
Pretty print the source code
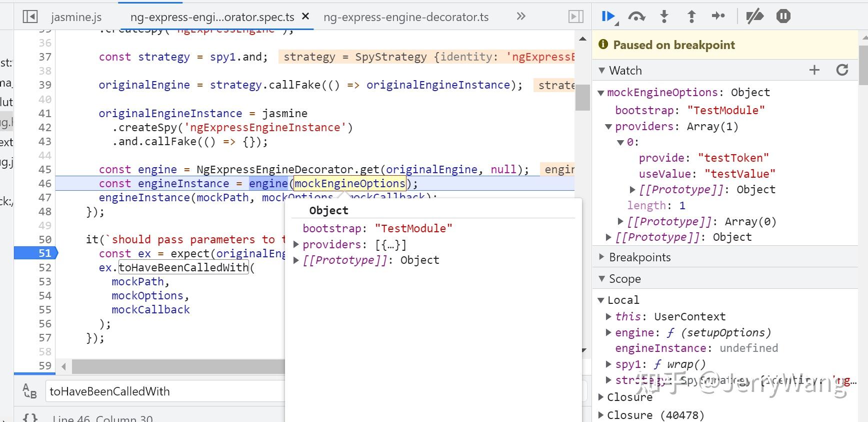[30, 417]
